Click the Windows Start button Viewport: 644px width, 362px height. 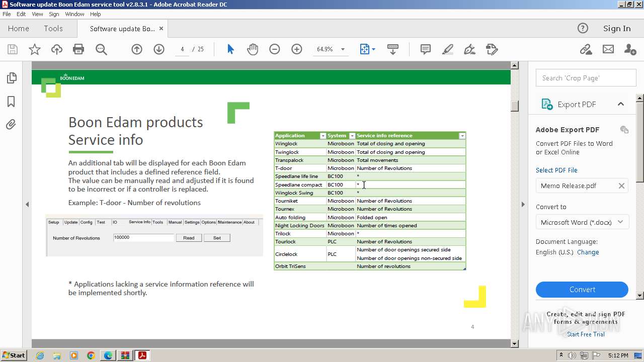[14, 355]
